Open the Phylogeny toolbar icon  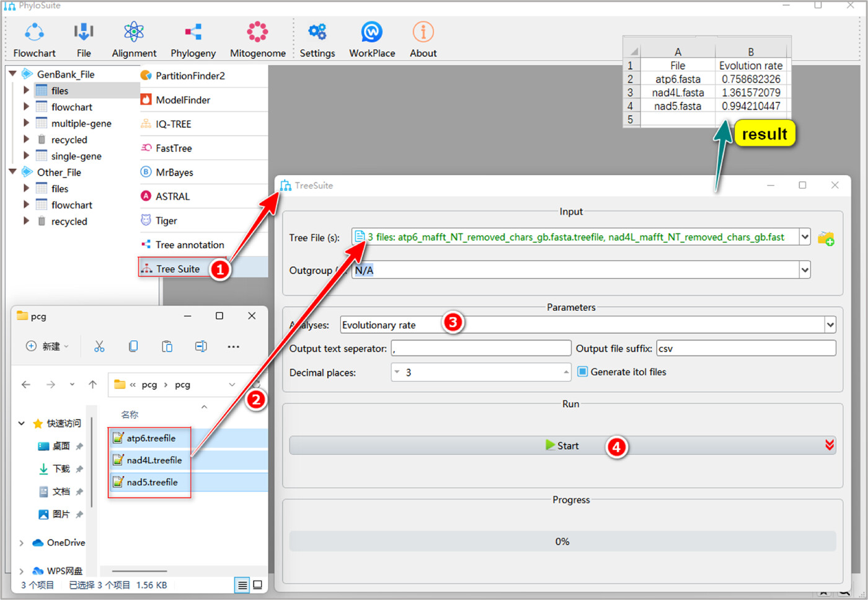(193, 32)
